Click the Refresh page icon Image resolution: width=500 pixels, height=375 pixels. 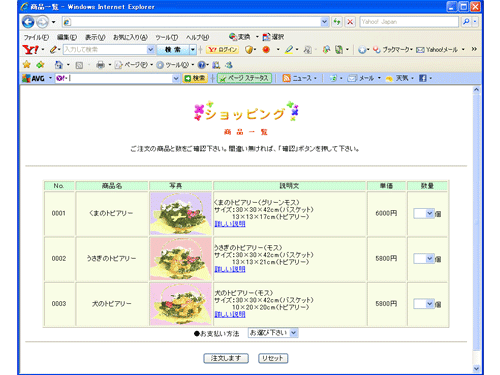point(337,22)
